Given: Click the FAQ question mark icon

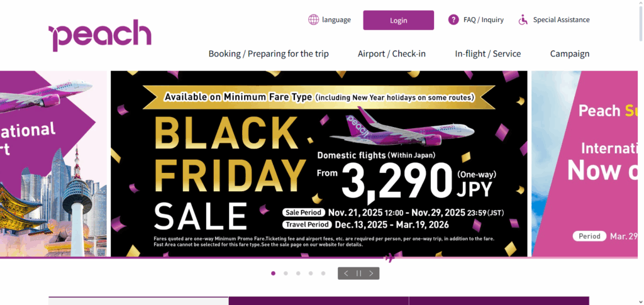Looking at the screenshot, I should point(453,19).
